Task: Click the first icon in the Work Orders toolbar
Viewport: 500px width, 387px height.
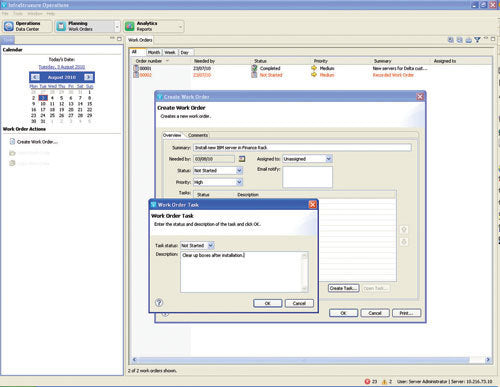Action: pos(451,40)
